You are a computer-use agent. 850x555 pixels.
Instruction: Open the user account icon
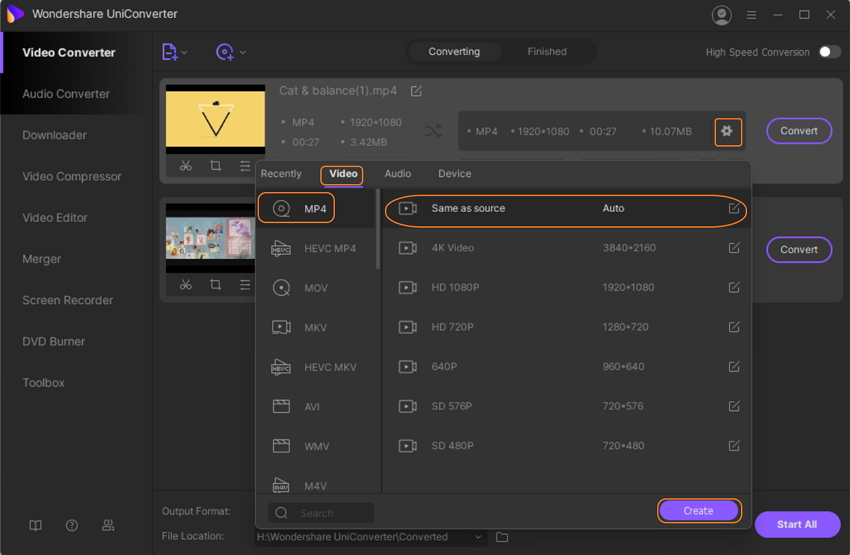(722, 15)
